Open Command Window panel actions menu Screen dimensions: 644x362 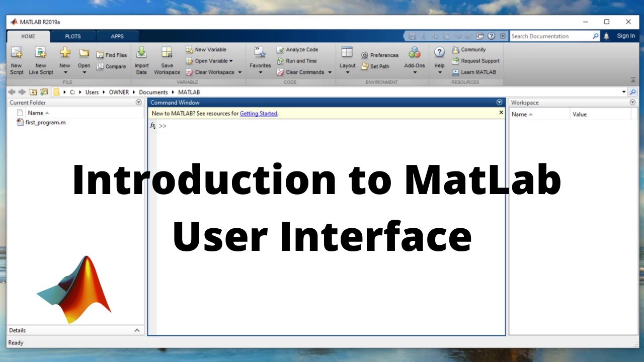500,103
